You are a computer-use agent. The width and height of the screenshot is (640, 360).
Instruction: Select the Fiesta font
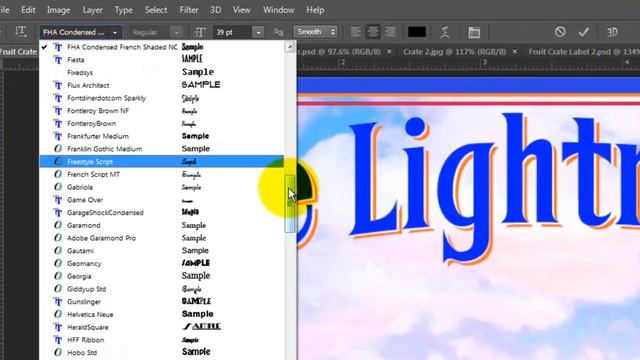point(162,60)
